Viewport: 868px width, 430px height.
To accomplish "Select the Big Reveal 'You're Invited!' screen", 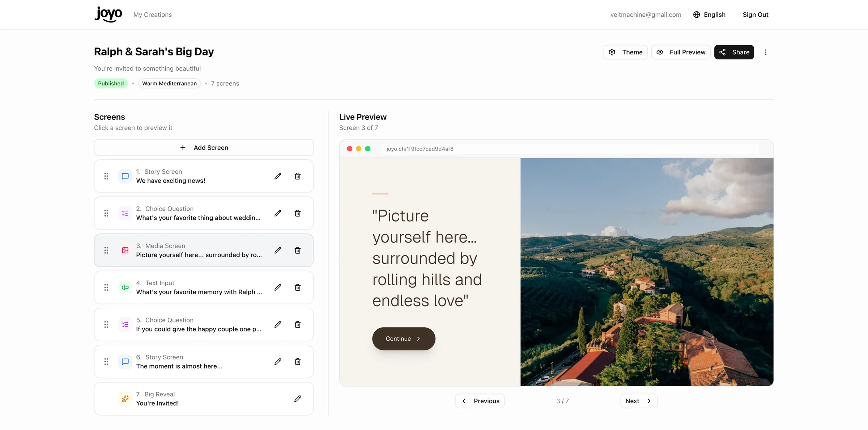I will [x=204, y=399].
